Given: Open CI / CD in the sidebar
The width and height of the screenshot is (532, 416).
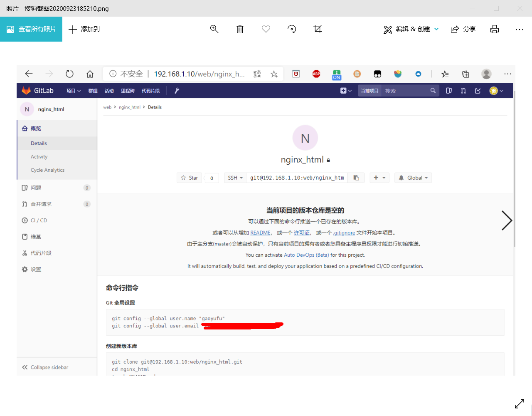Looking at the screenshot, I should tap(57, 220).
